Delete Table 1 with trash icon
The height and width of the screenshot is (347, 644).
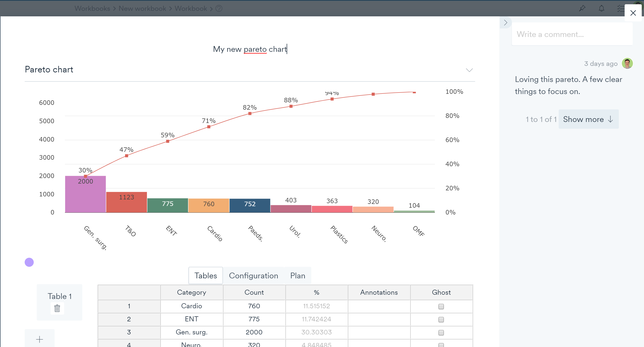click(57, 308)
